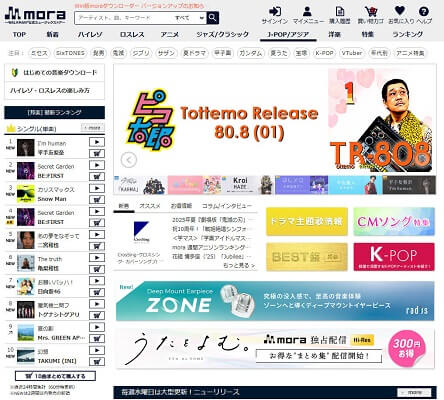Play preview of rank 8 track

pyautogui.click(x=97, y=304)
